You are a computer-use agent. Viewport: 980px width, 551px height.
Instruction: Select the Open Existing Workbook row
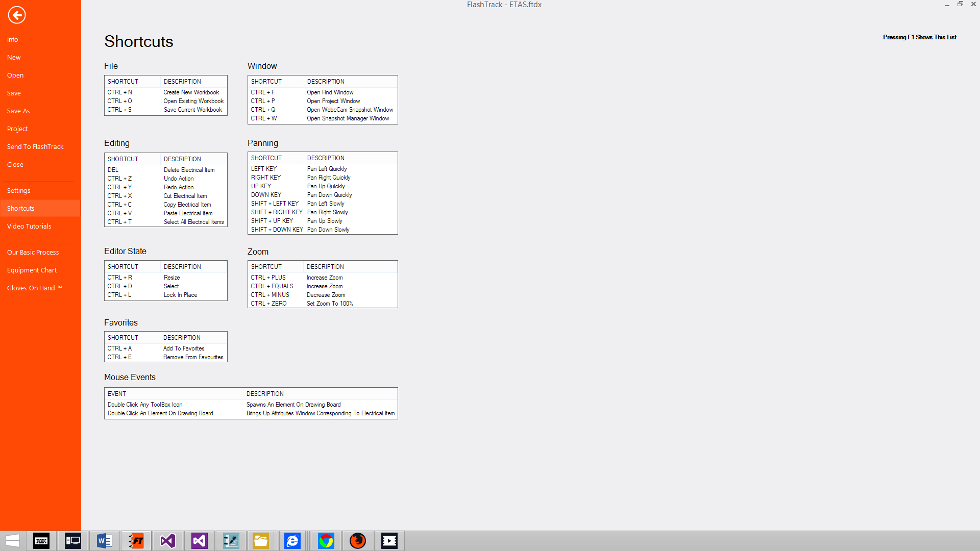pyautogui.click(x=166, y=101)
